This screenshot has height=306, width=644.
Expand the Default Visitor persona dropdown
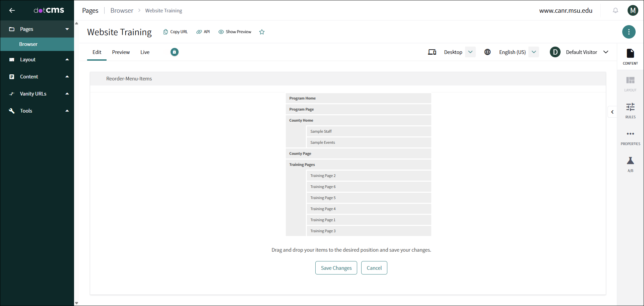tap(605, 52)
